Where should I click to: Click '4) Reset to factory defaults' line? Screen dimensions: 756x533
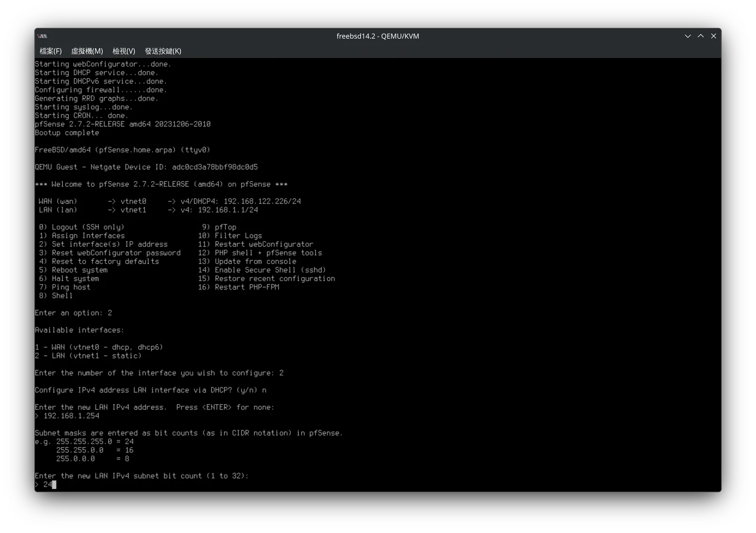coord(99,261)
